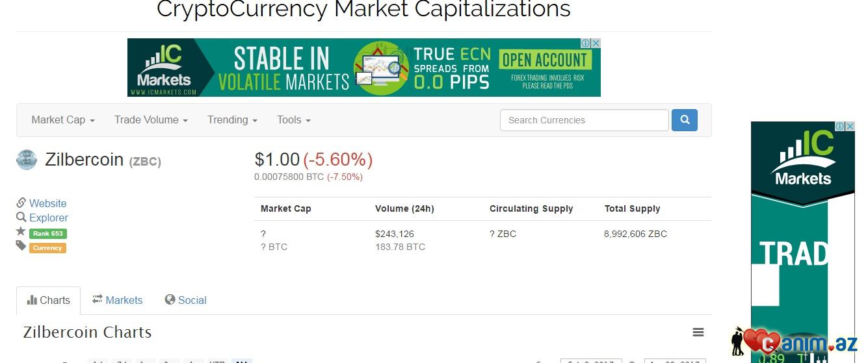
Task: Expand the Trending dropdown menu
Action: coord(232,120)
